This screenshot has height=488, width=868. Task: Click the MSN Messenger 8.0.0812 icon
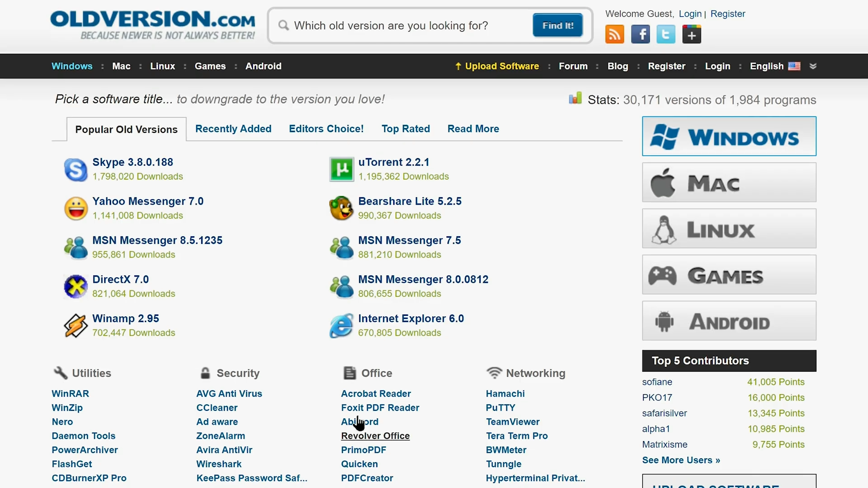tap(341, 286)
